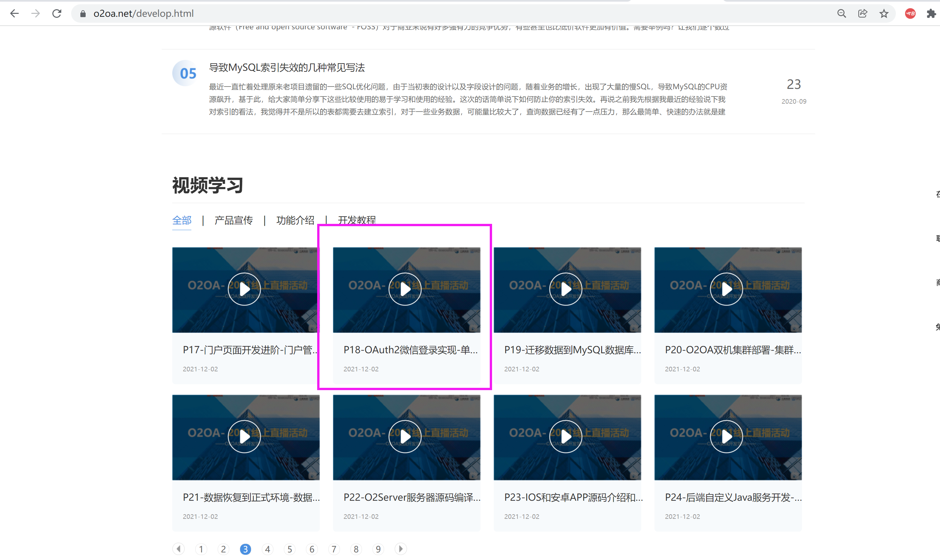Select the 功能介绍 category
This screenshot has height=560, width=940.
295,220
